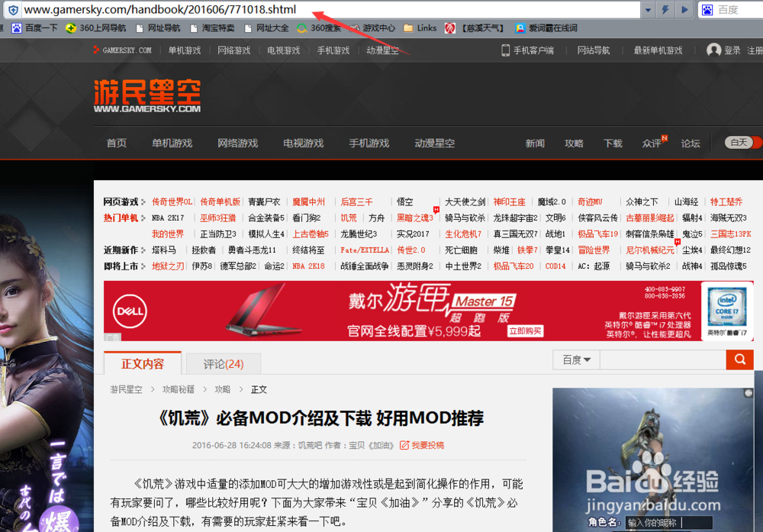Open 单机游戏 in main navigation
Screen dimensions: 763x532
[x=172, y=143]
